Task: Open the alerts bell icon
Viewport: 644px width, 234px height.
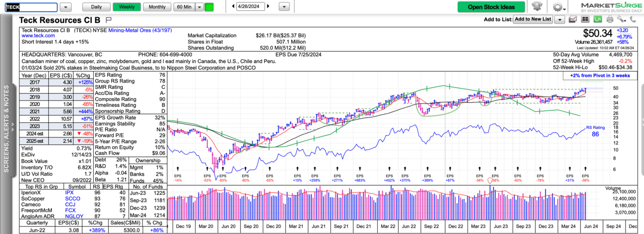Action: 537,7
